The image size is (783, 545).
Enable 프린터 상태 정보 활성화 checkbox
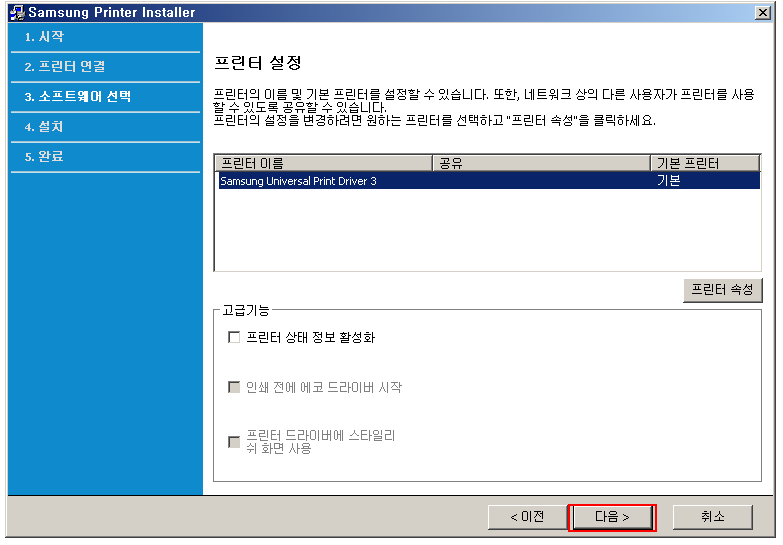[234, 337]
